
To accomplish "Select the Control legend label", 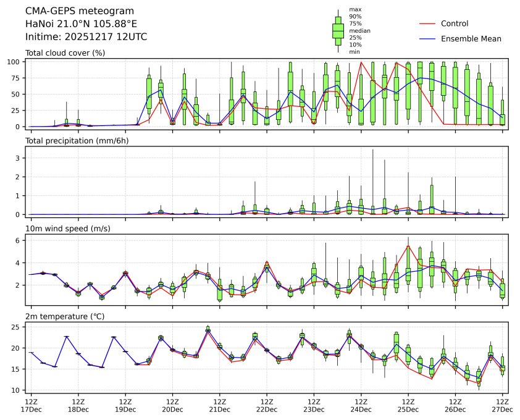I will (x=454, y=23).
